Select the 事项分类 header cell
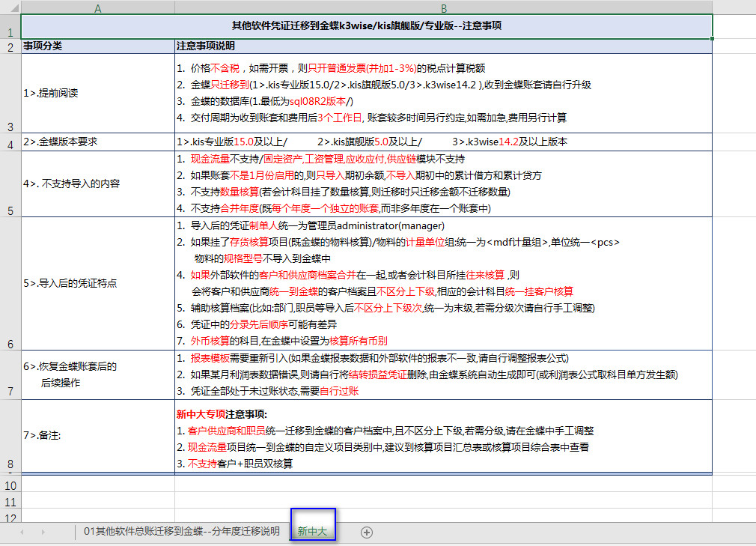Viewport: 756px width, 546px height. tap(97, 46)
